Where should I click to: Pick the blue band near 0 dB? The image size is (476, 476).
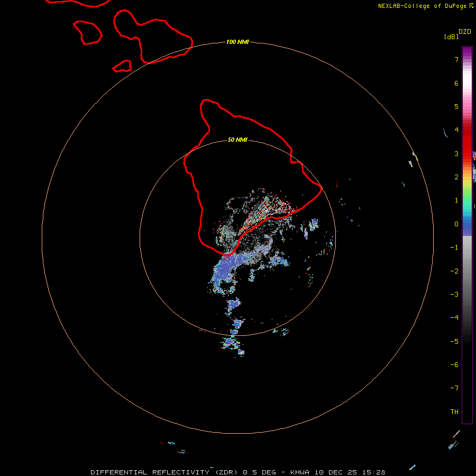point(467,225)
